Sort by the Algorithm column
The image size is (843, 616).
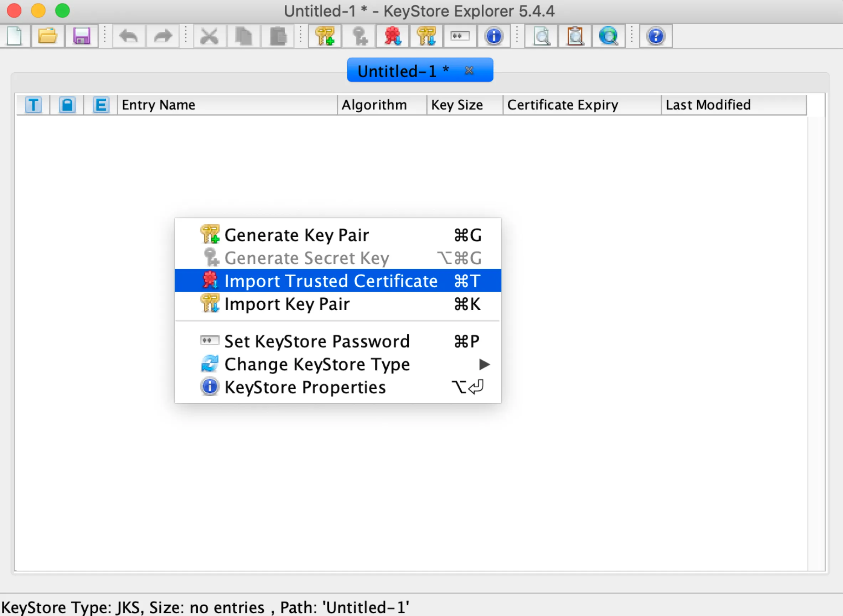(x=382, y=105)
